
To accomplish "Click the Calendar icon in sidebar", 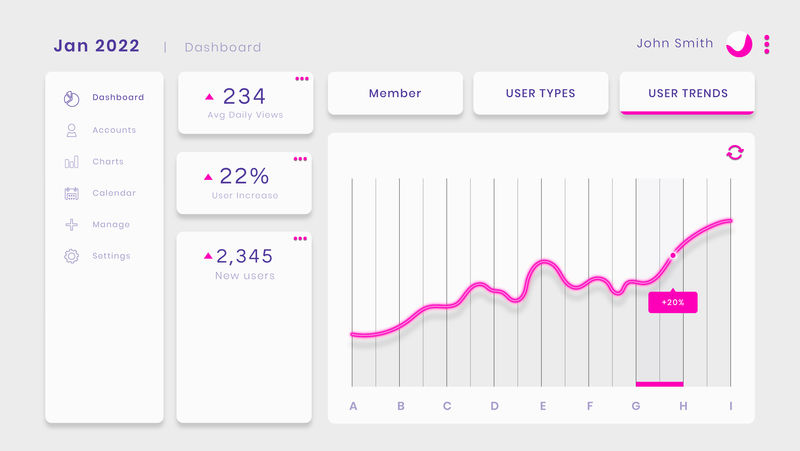I will pos(71,193).
